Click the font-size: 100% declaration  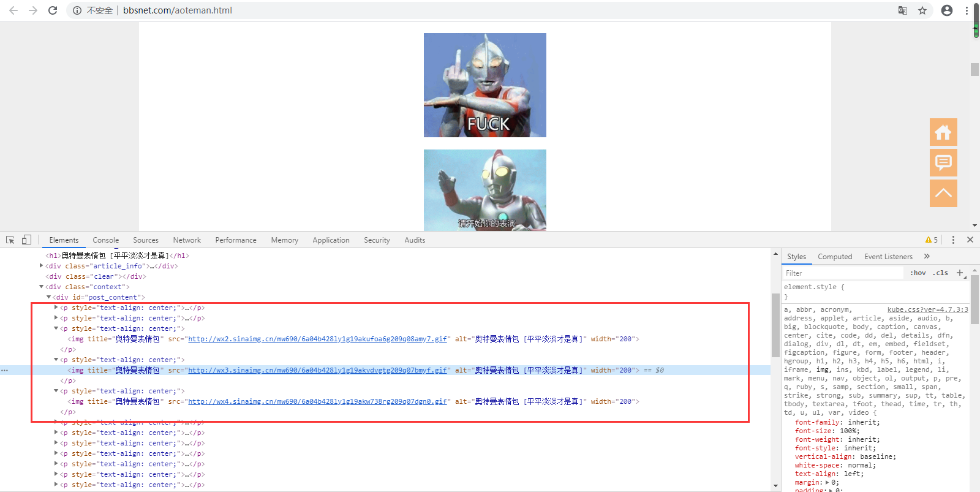click(x=827, y=431)
